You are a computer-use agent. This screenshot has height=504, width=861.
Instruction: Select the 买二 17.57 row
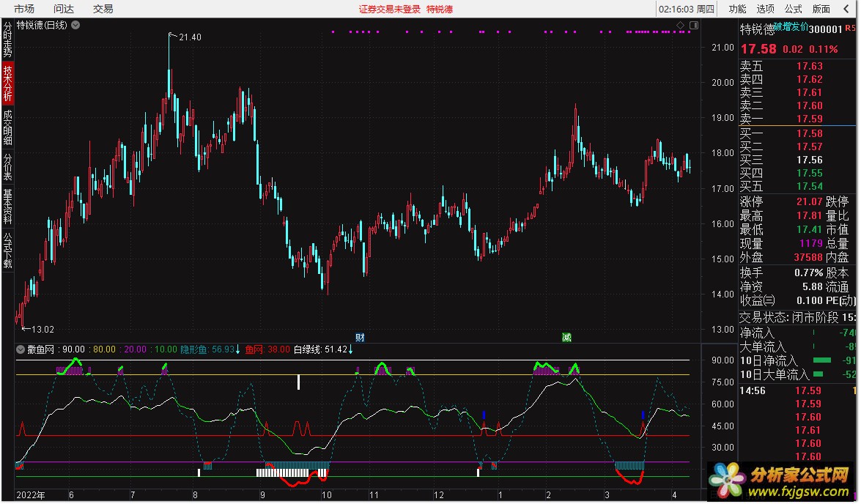click(797, 147)
